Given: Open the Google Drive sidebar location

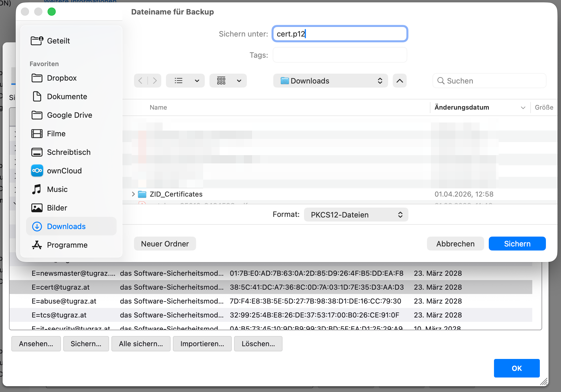Looking at the screenshot, I should click(x=69, y=115).
